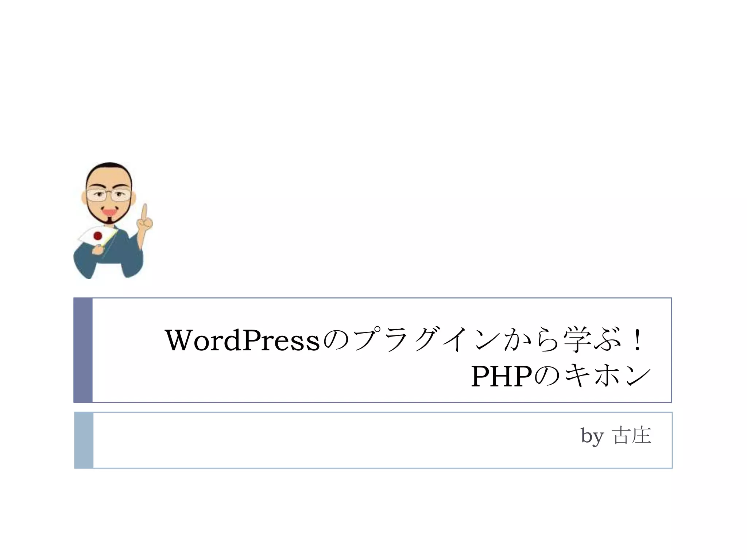
Task: Click the dark blue accent bar beside the title
Action: (83, 350)
